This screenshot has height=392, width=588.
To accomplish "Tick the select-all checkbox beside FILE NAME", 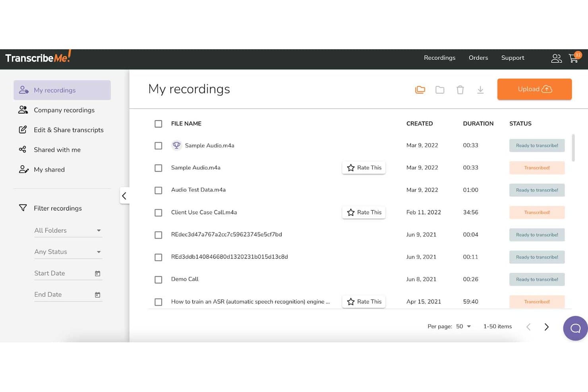I will click(x=158, y=124).
